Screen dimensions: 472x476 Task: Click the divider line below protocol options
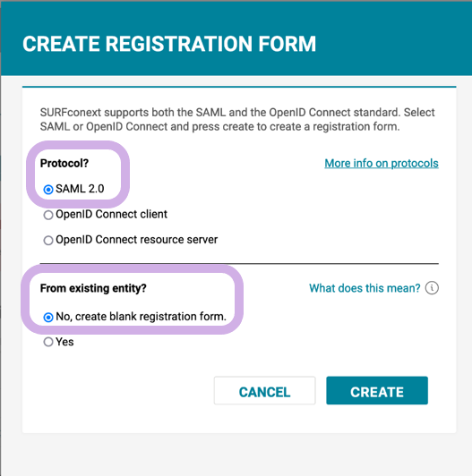point(239,263)
